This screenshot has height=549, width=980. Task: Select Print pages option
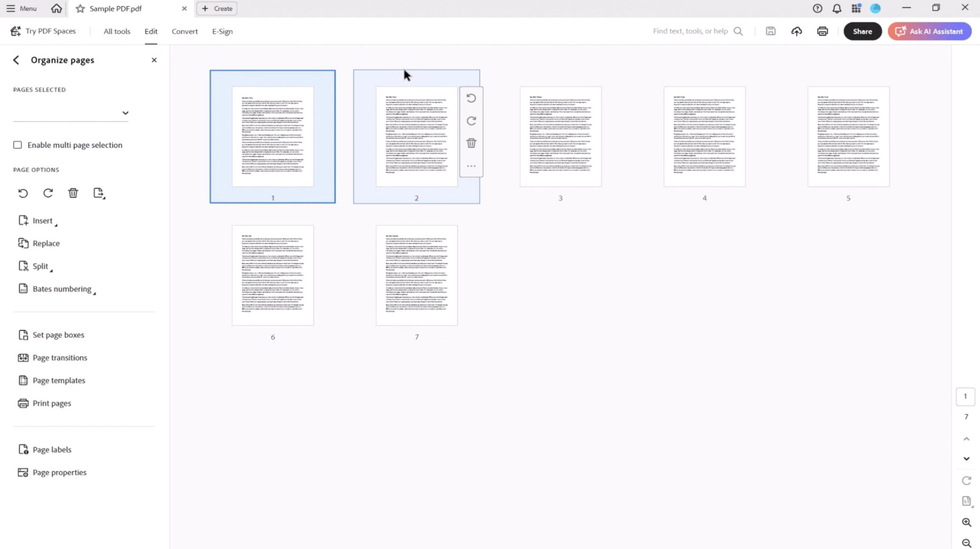(x=44, y=403)
